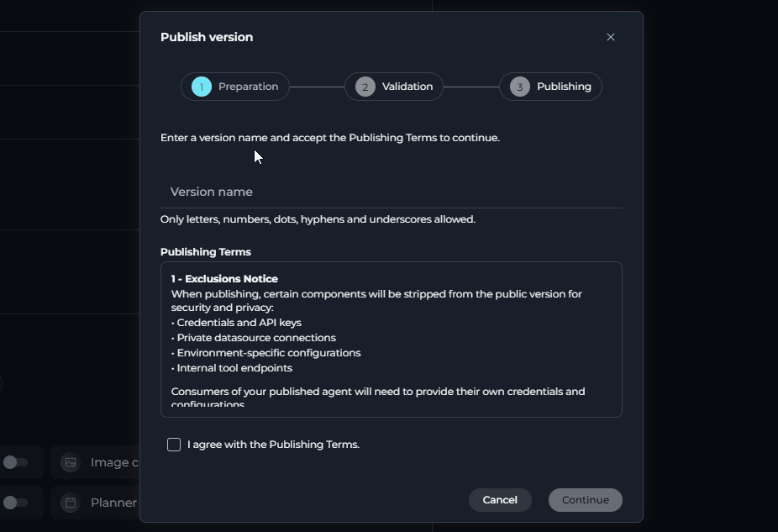Image resolution: width=778 pixels, height=532 pixels.
Task: Click the Publishing Terms section label
Action: [206, 251]
